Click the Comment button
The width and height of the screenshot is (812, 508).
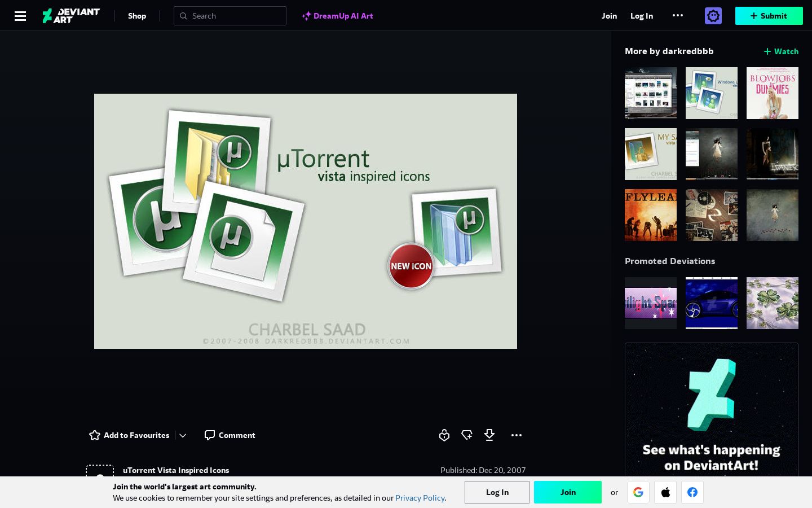click(x=230, y=435)
